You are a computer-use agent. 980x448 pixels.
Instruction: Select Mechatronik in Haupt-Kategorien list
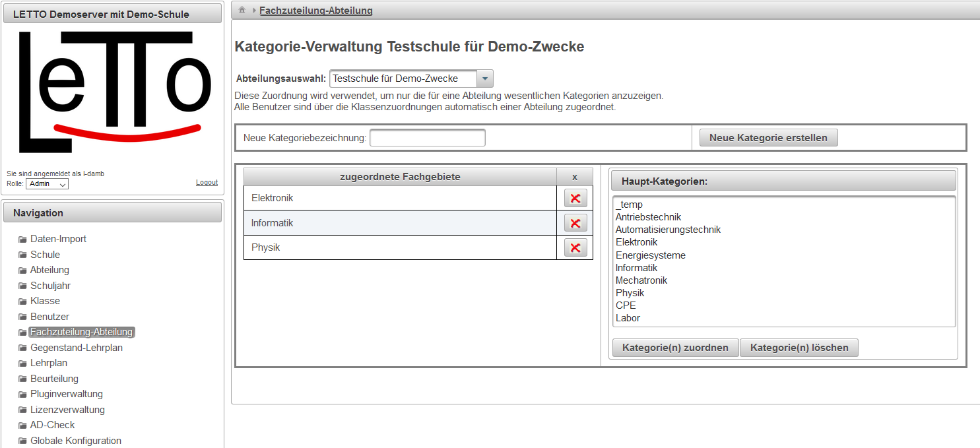click(x=641, y=280)
